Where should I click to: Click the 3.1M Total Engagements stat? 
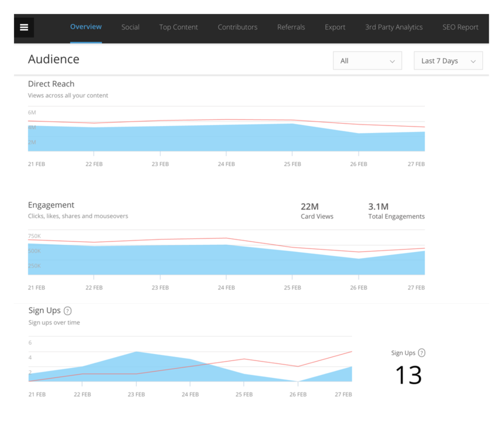tap(396, 211)
